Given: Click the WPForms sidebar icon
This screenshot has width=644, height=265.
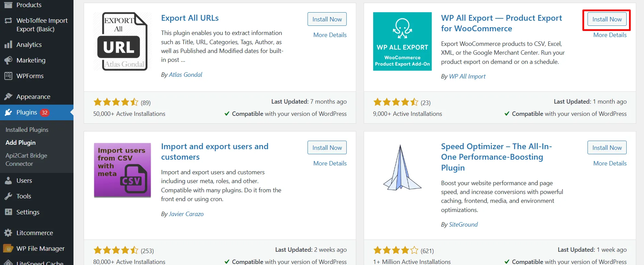Looking at the screenshot, I should click(8, 76).
